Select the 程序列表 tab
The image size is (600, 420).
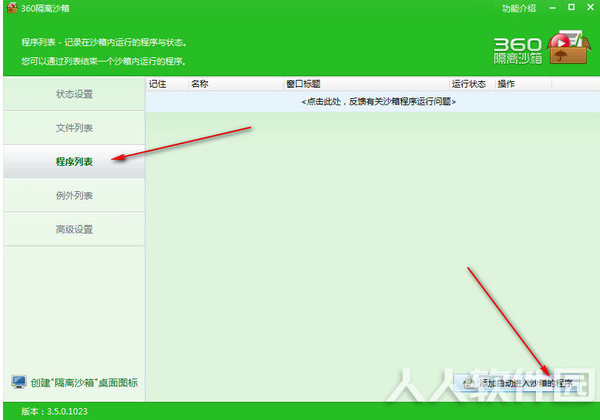pyautogui.click(x=74, y=161)
